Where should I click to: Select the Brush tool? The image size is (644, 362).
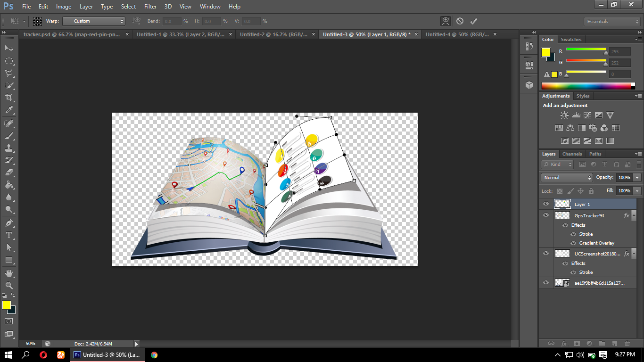point(9,136)
